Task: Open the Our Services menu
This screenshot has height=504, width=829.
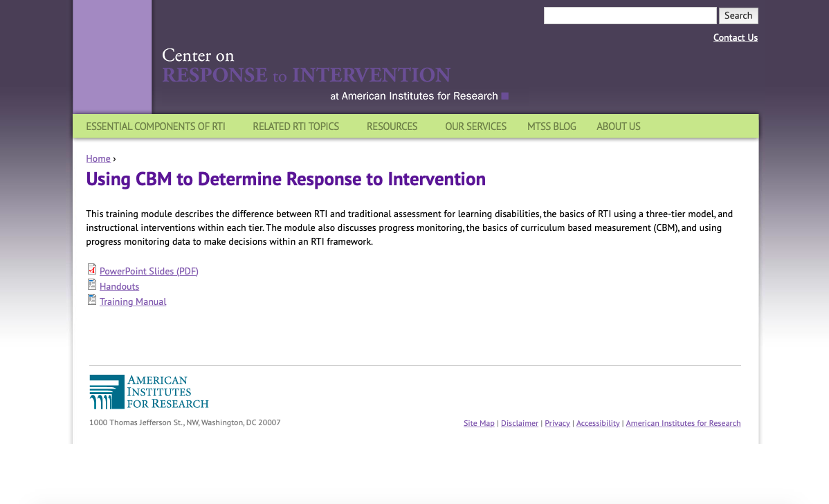Action: coord(475,127)
